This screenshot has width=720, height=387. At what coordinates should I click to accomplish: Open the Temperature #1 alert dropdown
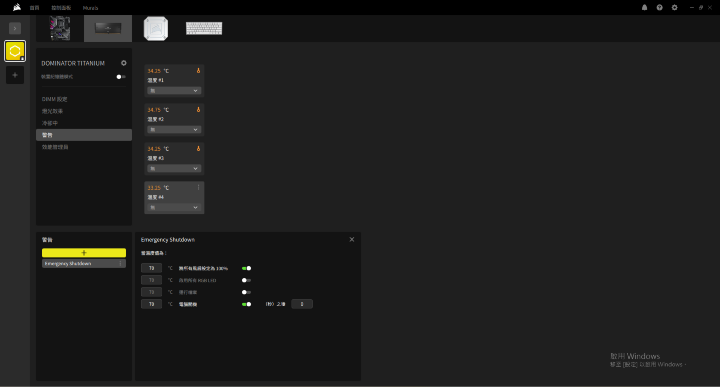(x=174, y=91)
